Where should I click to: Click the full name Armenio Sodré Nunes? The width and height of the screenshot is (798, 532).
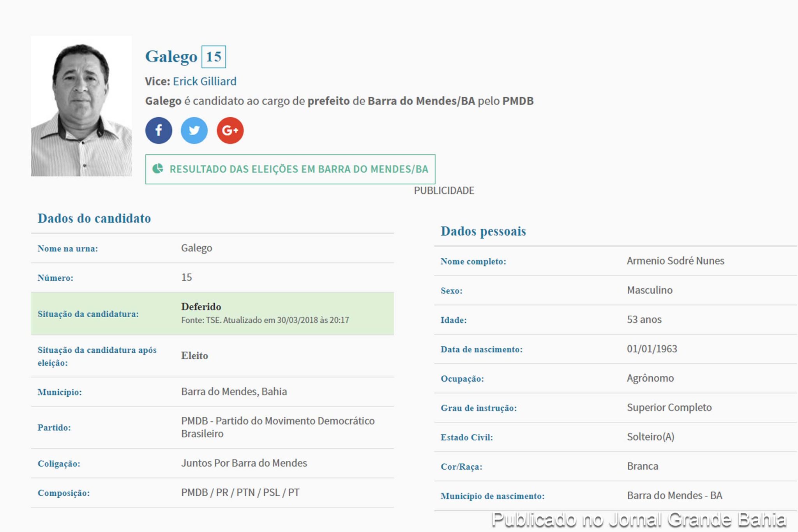(675, 261)
